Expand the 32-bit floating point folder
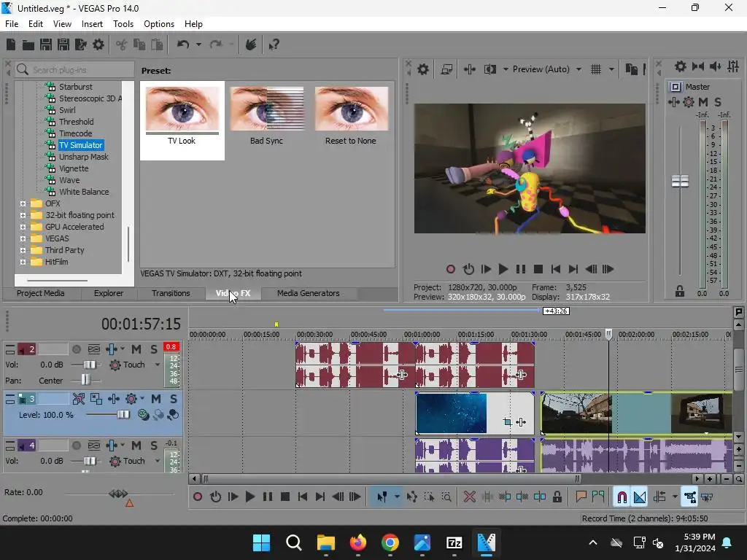The image size is (747, 560). click(x=23, y=215)
